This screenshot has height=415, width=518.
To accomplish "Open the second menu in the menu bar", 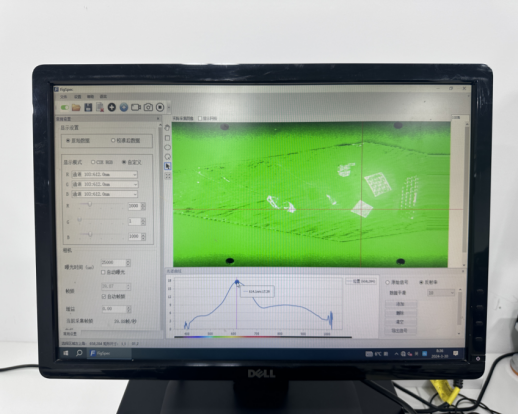I will [x=77, y=96].
